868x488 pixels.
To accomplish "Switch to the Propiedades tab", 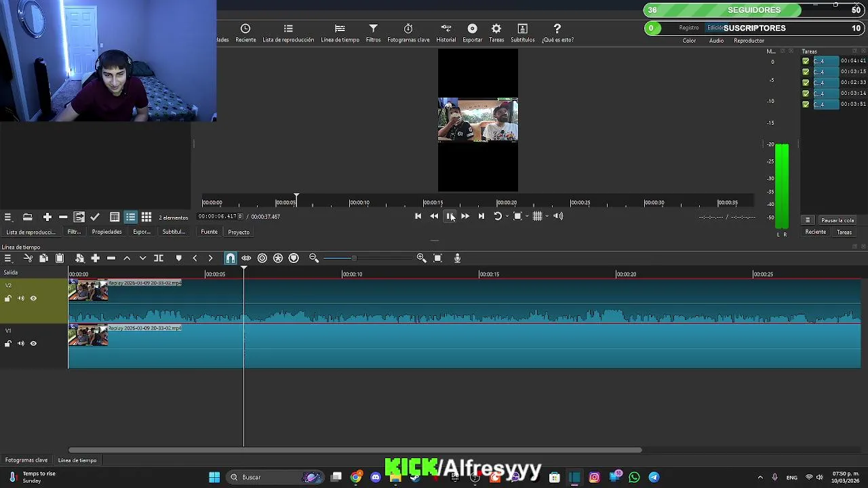I will pos(107,232).
